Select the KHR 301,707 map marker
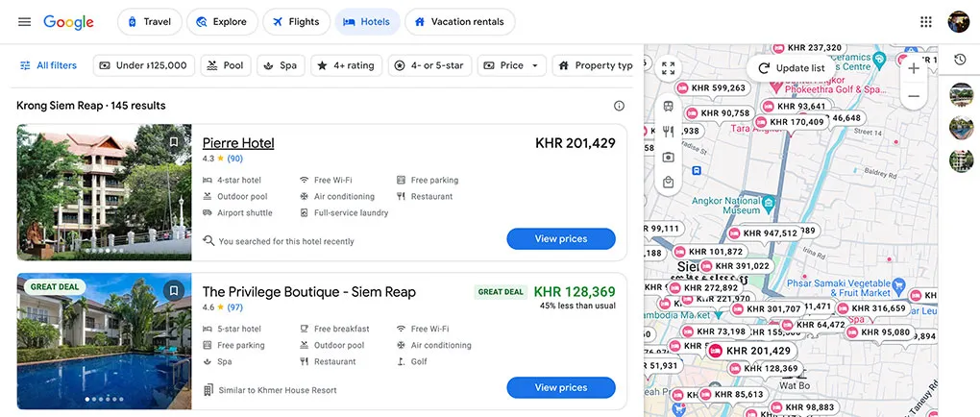 (767, 308)
